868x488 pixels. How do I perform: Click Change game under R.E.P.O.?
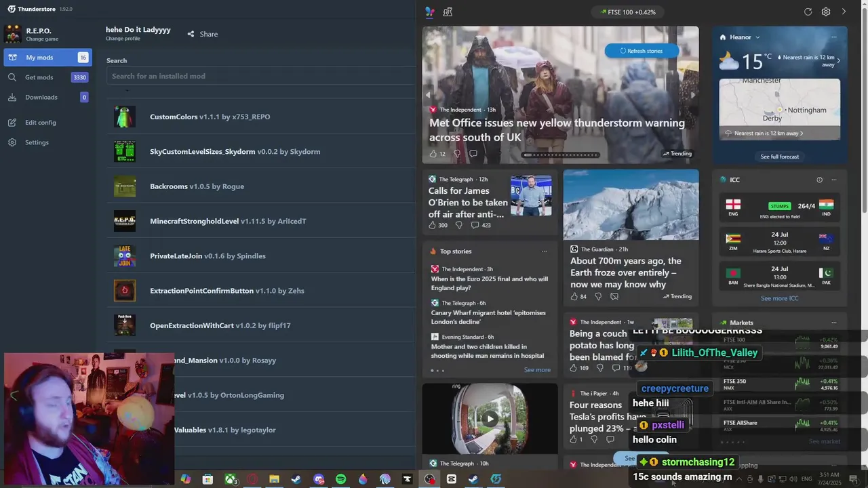click(x=42, y=39)
